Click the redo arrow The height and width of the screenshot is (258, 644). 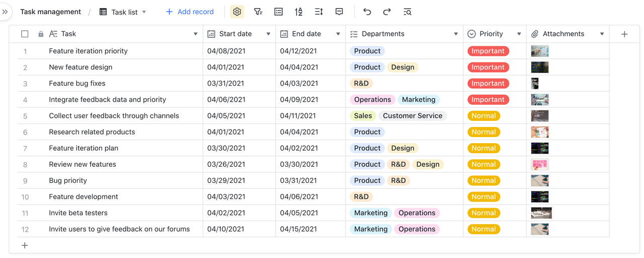[387, 12]
